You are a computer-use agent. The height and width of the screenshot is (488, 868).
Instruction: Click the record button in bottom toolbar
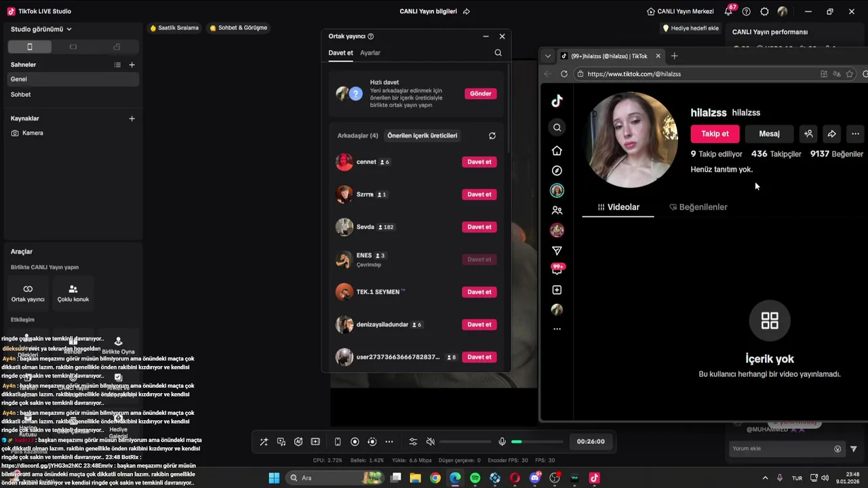click(x=355, y=442)
